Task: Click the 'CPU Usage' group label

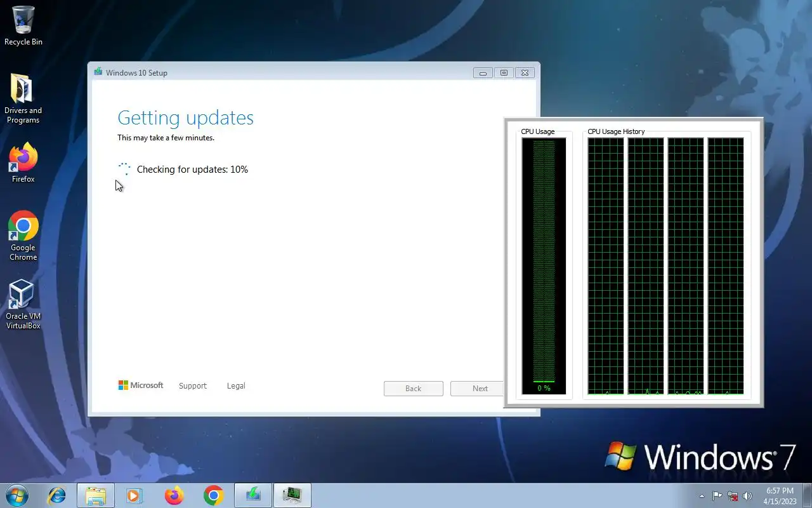Action: pyautogui.click(x=538, y=131)
